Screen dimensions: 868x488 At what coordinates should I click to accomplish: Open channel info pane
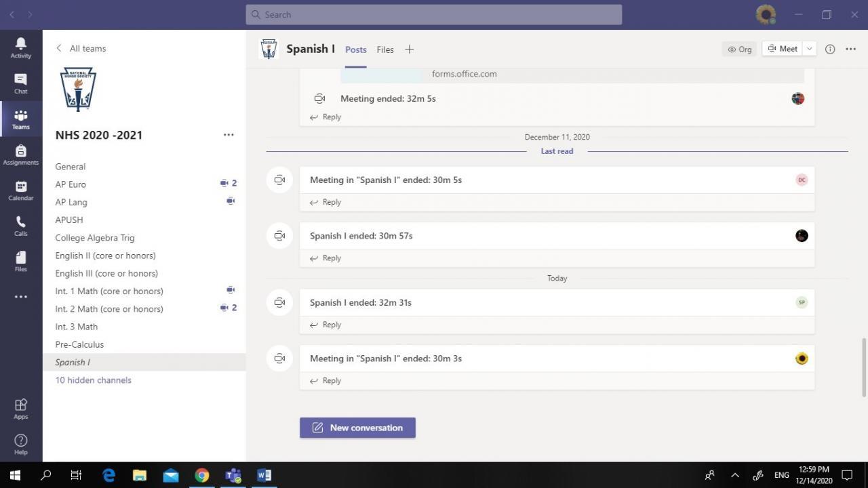[x=830, y=49]
